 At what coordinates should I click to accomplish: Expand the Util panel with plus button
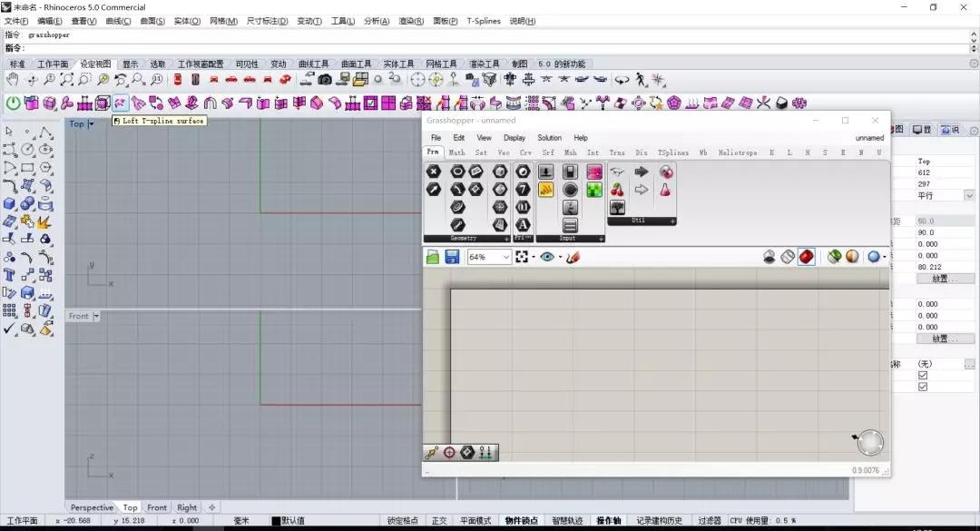672,221
